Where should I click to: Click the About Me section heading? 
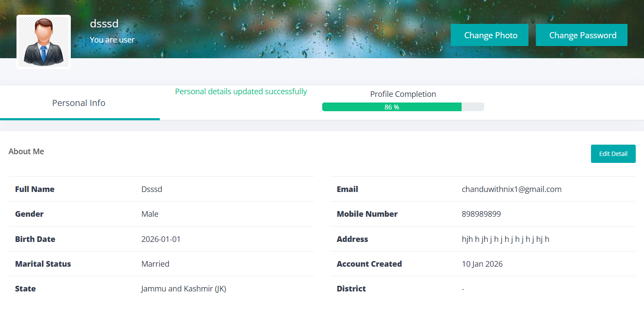pos(26,151)
